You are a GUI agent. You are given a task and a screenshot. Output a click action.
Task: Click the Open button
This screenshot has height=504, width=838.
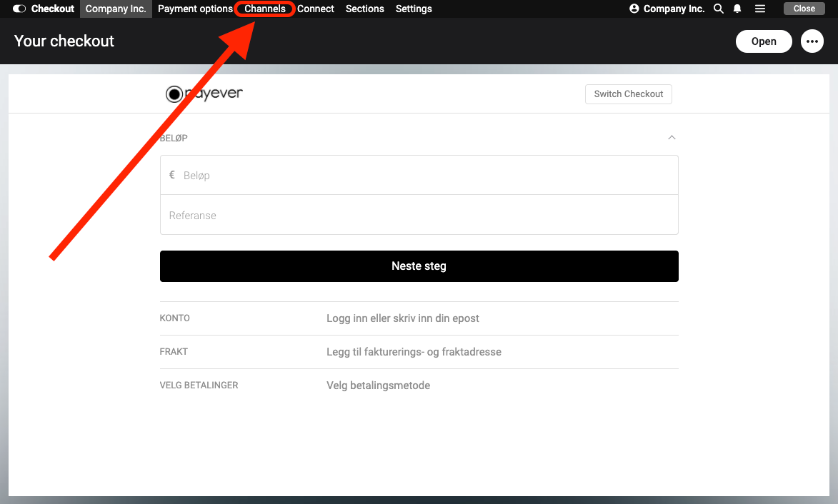764,41
